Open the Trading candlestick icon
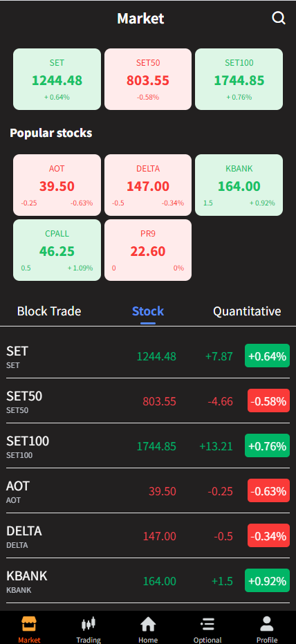 pos(89,624)
